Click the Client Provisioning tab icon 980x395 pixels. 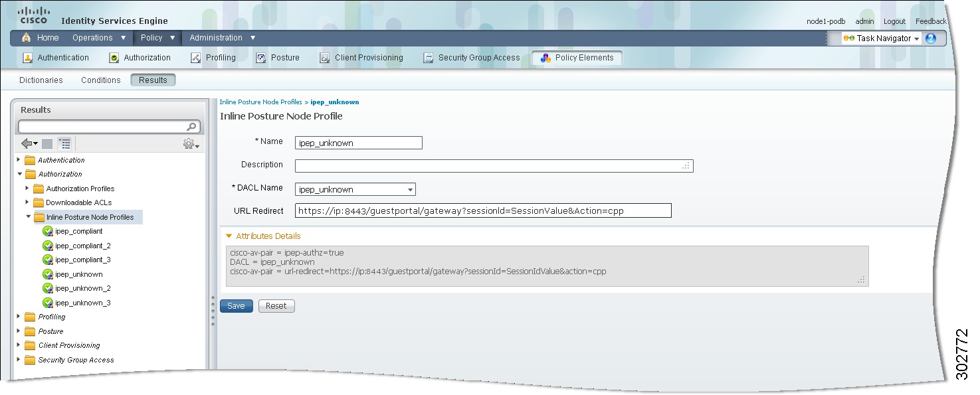pos(325,58)
